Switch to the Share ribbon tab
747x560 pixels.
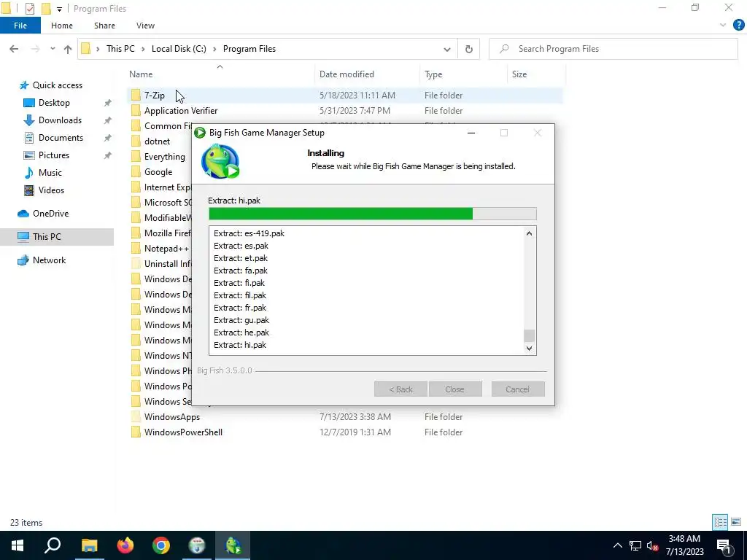coord(104,26)
